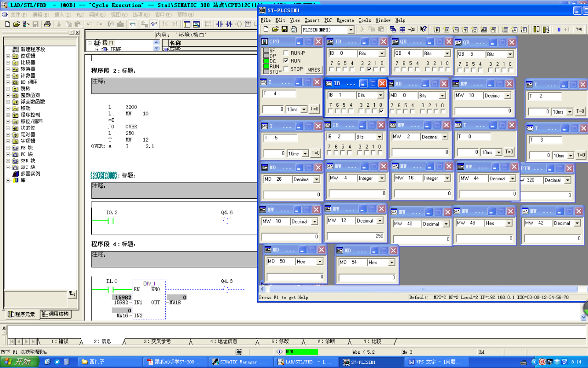Image resolution: width=588 pixels, height=368 pixels.
Task: Open the PLCSIM Tools menu
Action: coord(365,20)
